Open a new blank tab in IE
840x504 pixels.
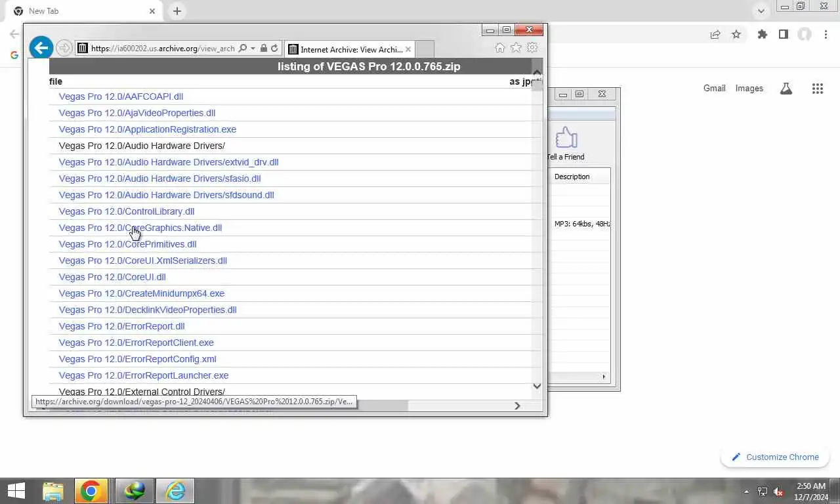tap(425, 49)
